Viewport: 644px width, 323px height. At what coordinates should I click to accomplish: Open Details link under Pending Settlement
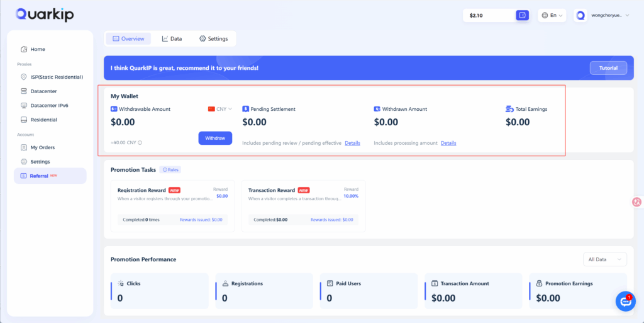pos(352,143)
